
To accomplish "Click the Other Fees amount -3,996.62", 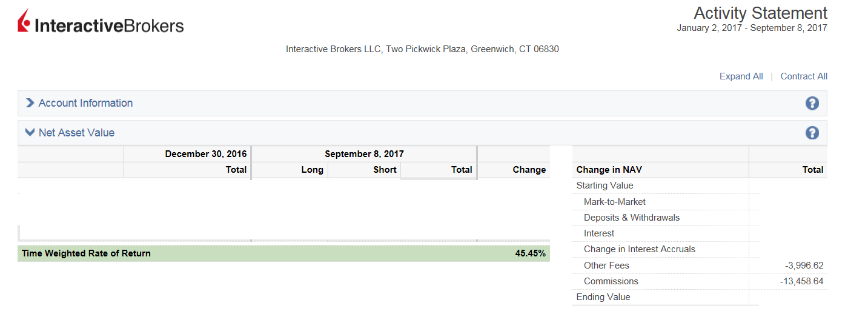I will (x=804, y=266).
